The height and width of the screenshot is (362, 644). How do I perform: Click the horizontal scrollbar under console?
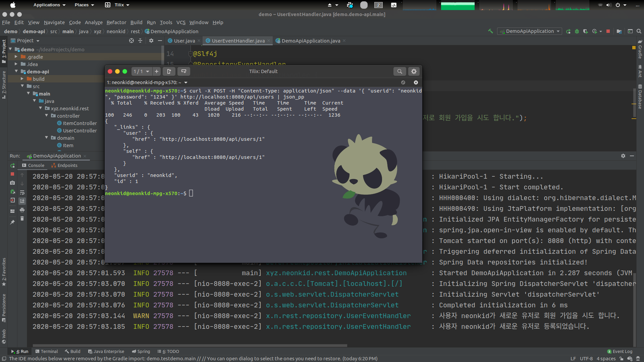pos(190,345)
